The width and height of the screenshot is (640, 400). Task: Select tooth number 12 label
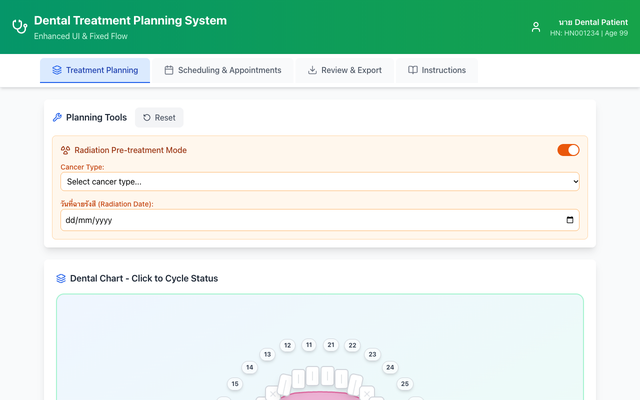click(287, 345)
